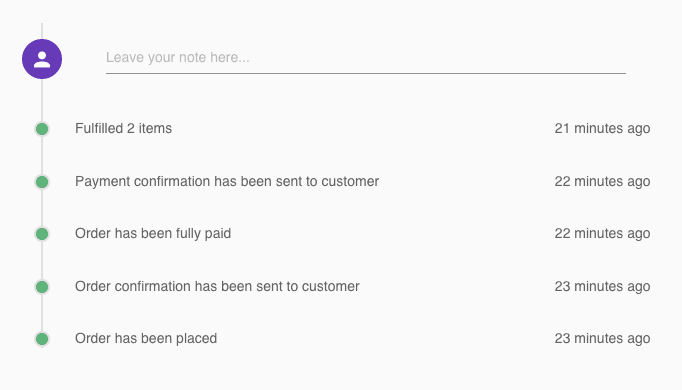Click the '21 minutes ago' timestamp
Screen dimensions: 682x390
pos(602,128)
